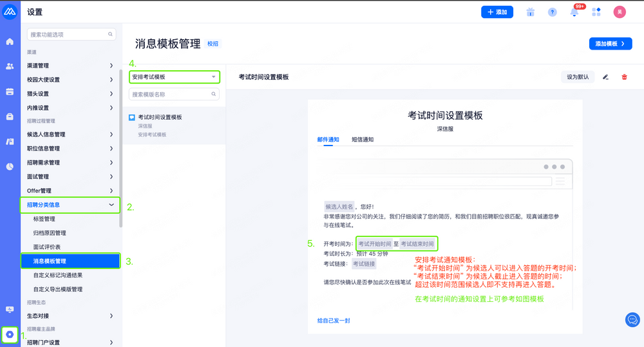Click the help question mark icon
Image resolution: width=644 pixels, height=347 pixels.
552,12
